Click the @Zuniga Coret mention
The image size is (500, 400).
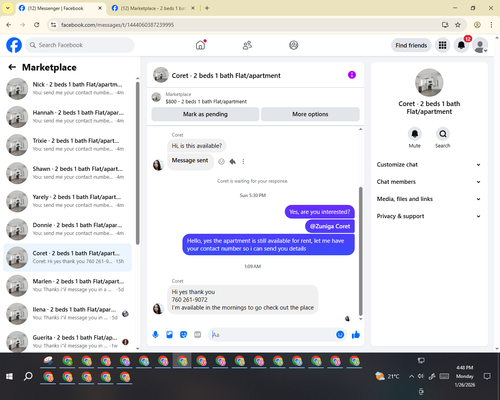tap(330, 226)
